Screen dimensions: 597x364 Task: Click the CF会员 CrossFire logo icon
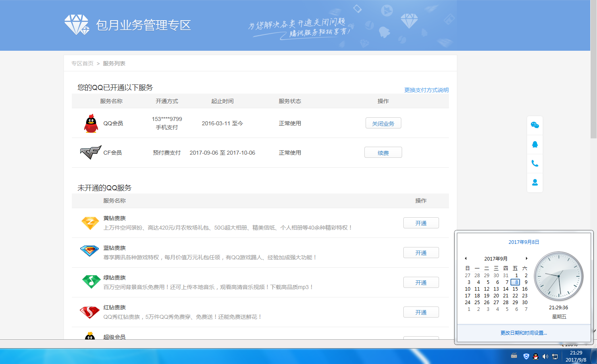tap(91, 152)
